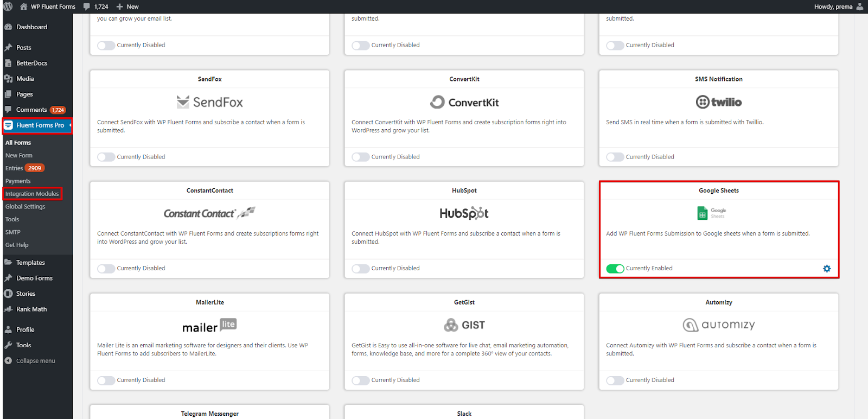Screen dimensions: 868x419
Task: Click the user avatar icon beside Howdy, prema
Action: pos(860,7)
